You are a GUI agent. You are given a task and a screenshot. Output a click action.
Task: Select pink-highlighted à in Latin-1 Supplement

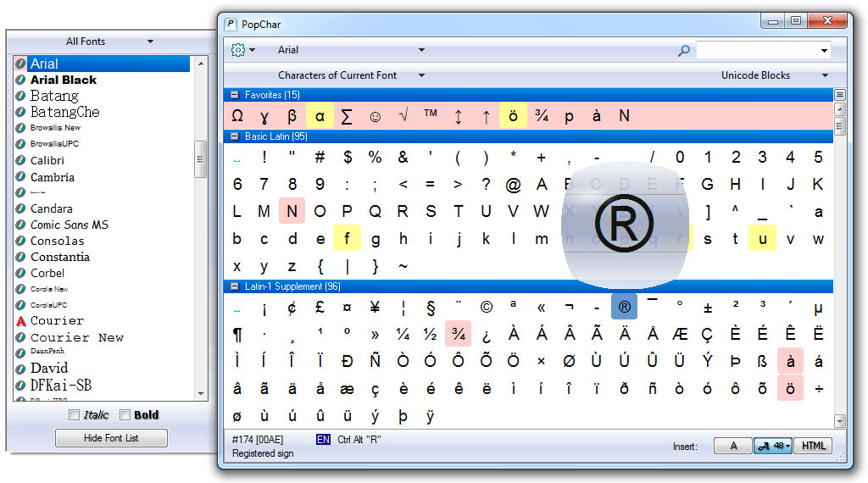tap(791, 361)
